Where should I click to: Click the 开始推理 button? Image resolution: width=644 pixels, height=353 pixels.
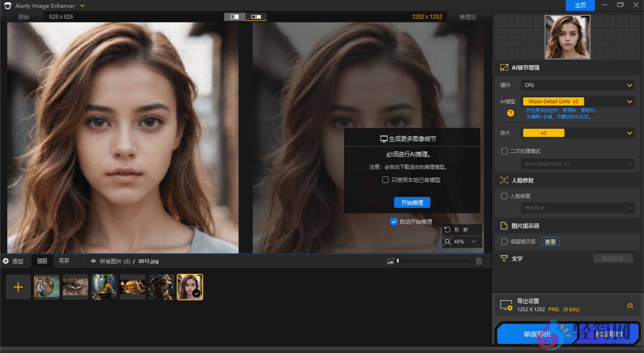coord(412,202)
